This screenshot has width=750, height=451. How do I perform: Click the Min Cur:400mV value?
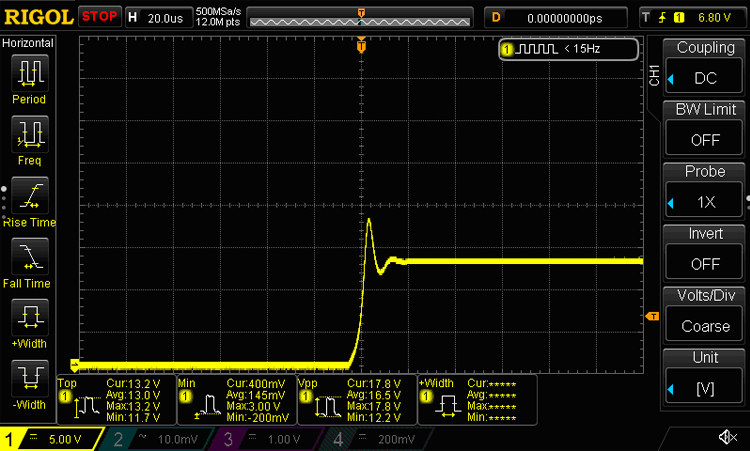[x=255, y=384]
